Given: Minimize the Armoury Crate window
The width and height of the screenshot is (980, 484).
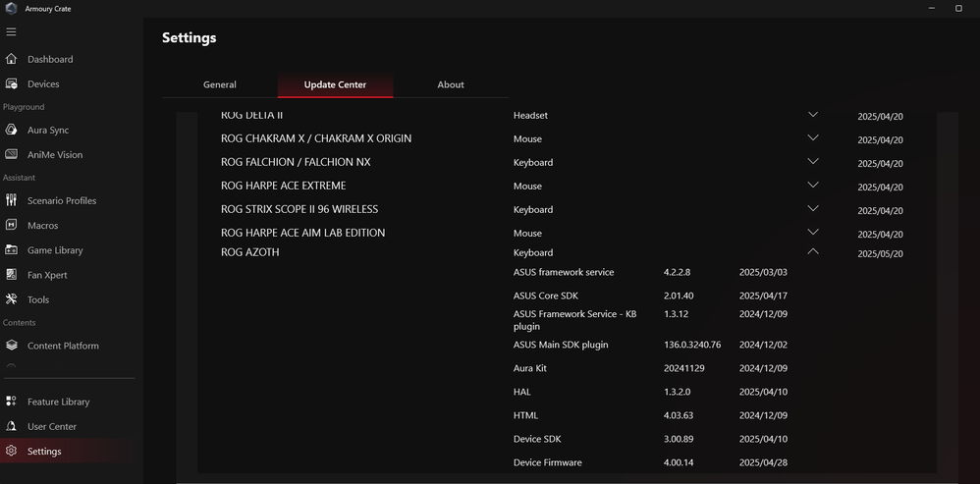Looking at the screenshot, I should (x=931, y=8).
